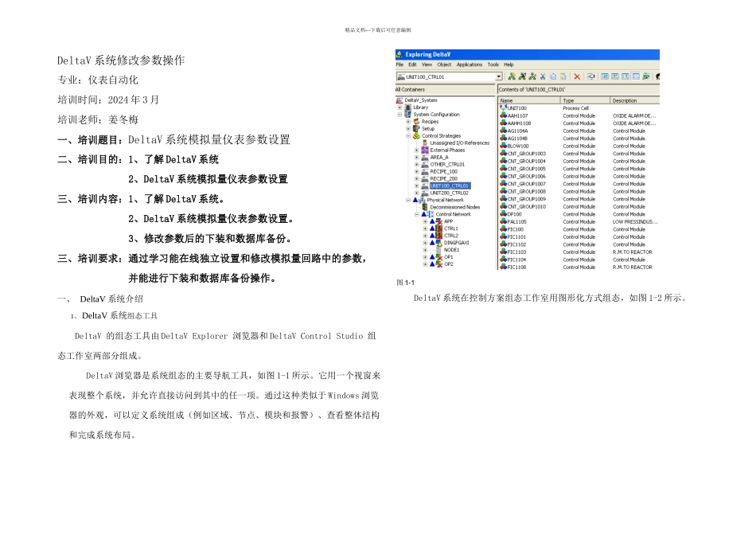The image size is (756, 535).
Task: Open the File menu
Action: tap(399, 64)
